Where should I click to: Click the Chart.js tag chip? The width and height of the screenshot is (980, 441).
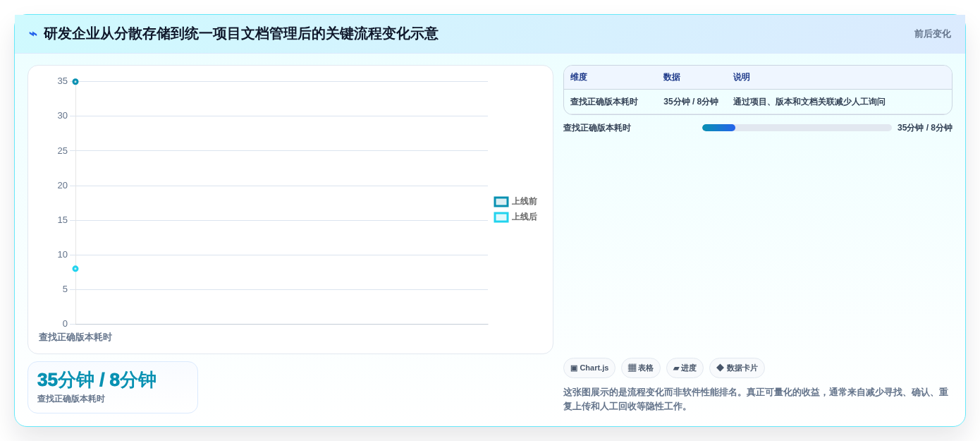pyautogui.click(x=589, y=368)
